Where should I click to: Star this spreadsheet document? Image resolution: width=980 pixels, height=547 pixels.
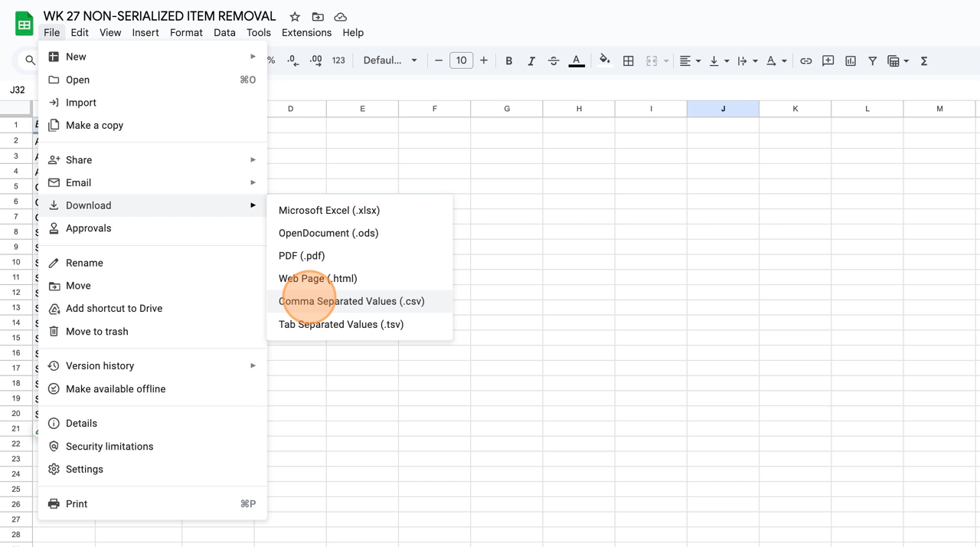[x=295, y=17]
